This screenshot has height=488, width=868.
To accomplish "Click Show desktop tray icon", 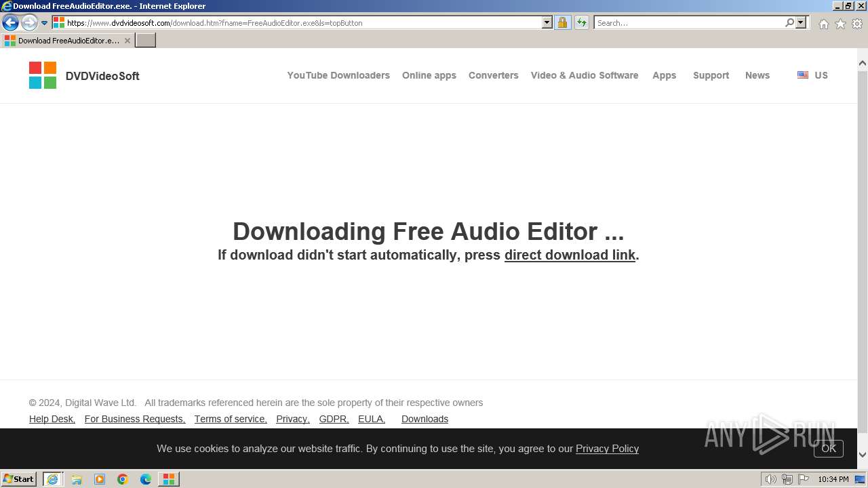I will 860,479.
